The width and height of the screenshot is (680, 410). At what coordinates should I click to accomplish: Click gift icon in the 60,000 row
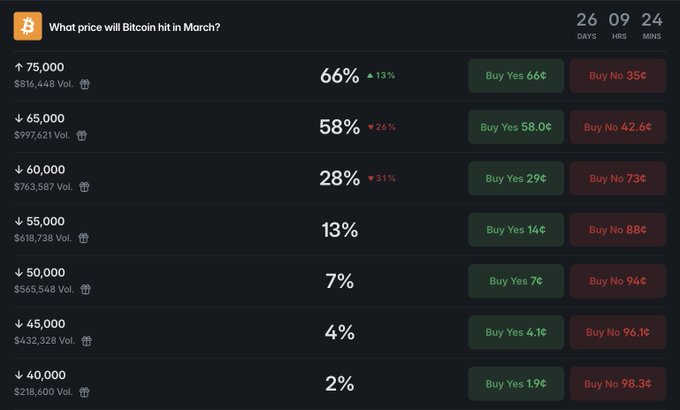pos(85,187)
